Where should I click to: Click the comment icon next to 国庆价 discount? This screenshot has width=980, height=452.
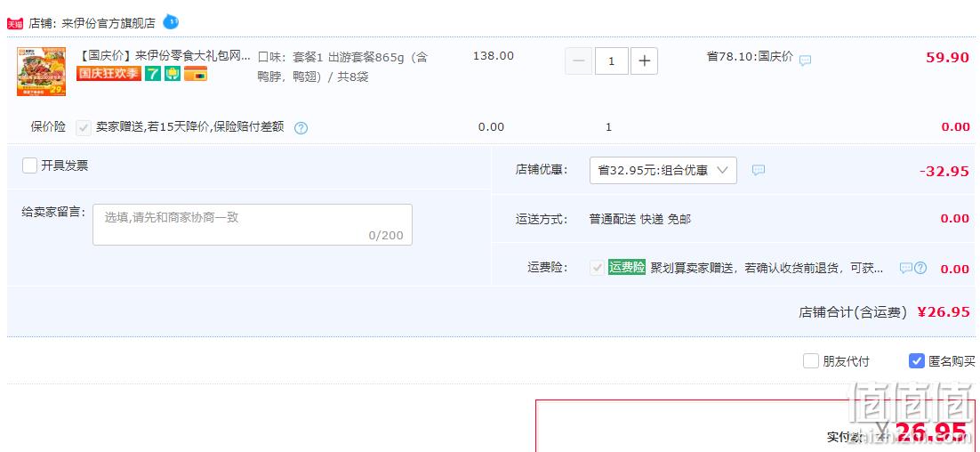click(x=806, y=61)
